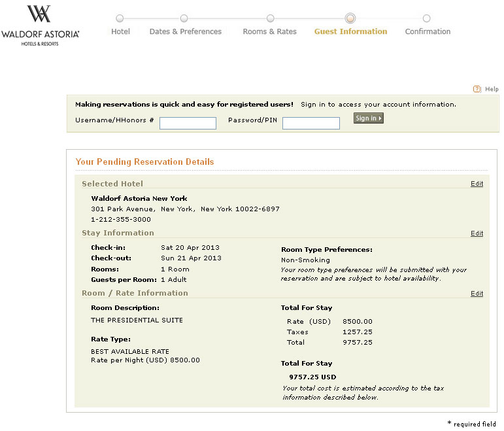Click the Rooms & Rates step circle
504x431 pixels.
[271, 18]
